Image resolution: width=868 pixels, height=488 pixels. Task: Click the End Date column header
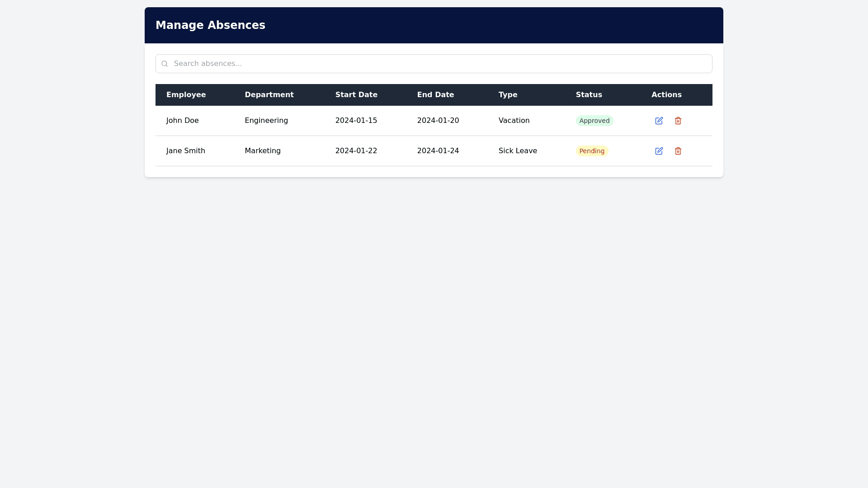tap(435, 95)
